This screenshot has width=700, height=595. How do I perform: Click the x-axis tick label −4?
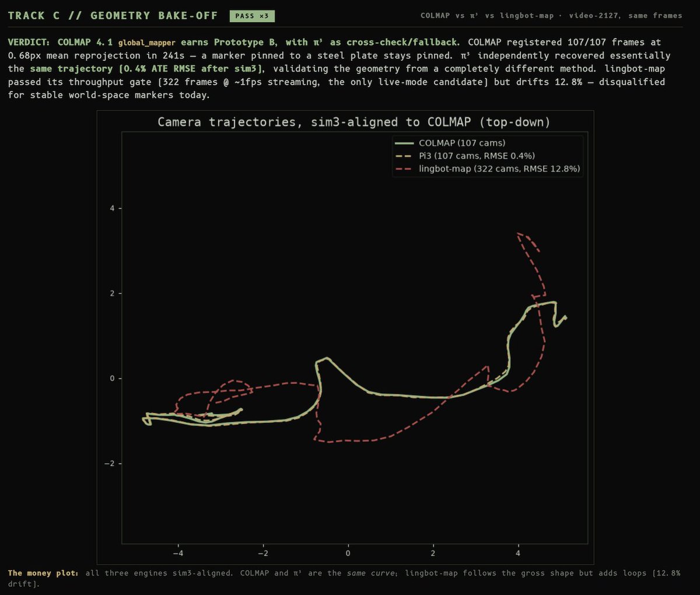point(178,552)
